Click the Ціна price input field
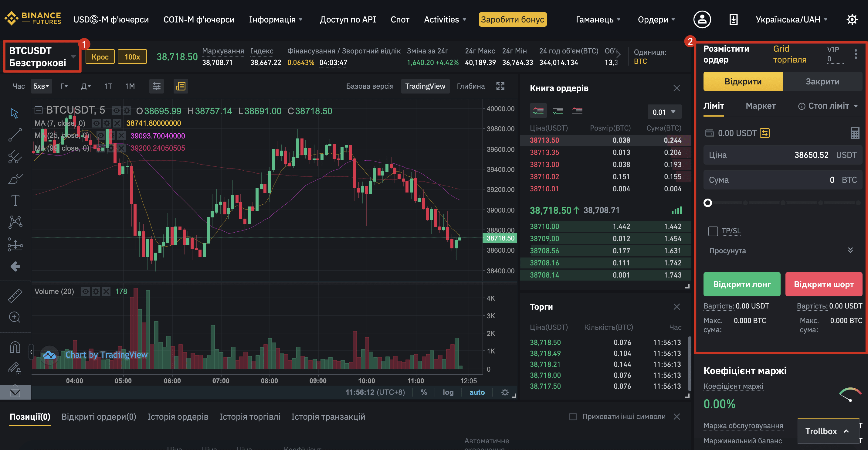 click(783, 155)
